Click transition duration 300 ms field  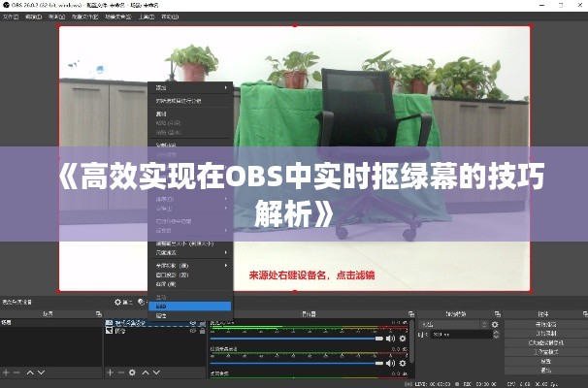pyautogui.click(x=461, y=335)
